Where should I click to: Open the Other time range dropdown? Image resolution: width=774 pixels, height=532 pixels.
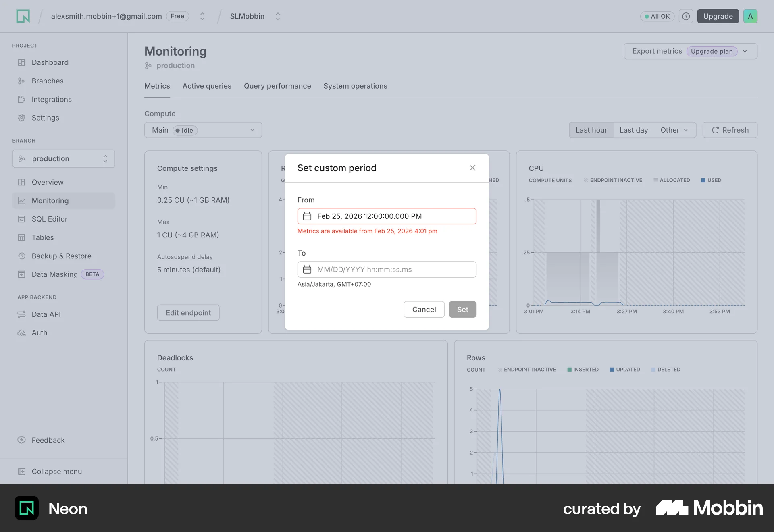pos(674,130)
